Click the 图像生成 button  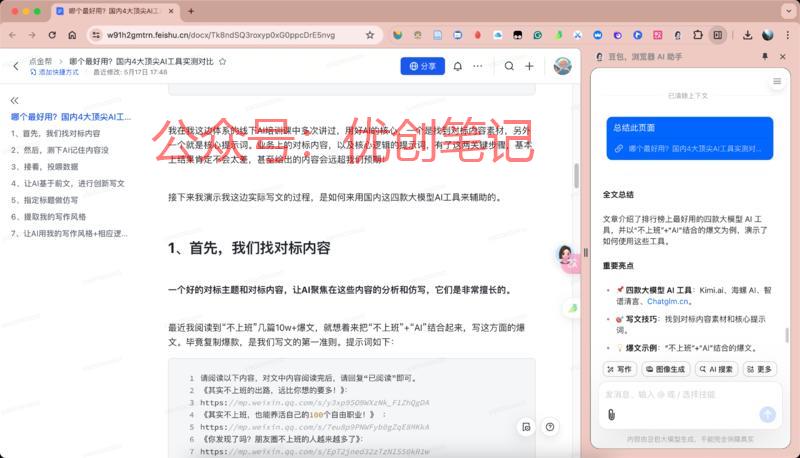pos(665,369)
